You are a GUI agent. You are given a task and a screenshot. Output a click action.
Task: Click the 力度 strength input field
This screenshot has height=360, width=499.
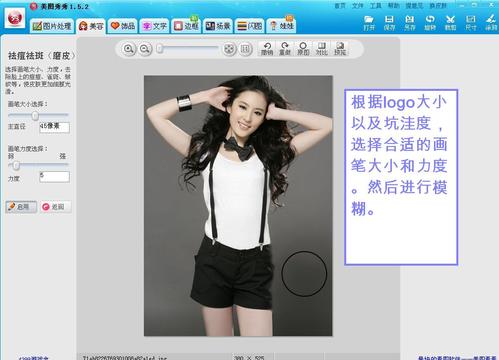(x=54, y=177)
